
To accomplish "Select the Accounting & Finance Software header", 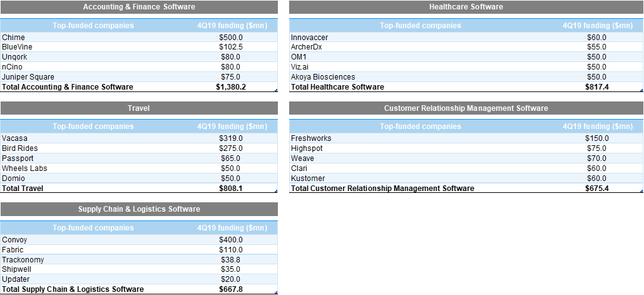I will coord(139,7).
